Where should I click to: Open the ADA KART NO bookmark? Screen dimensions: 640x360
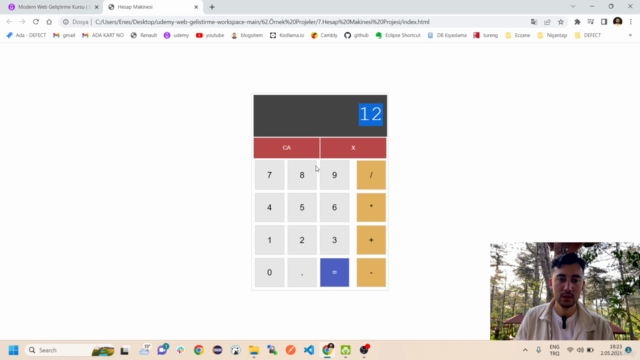[x=103, y=36]
